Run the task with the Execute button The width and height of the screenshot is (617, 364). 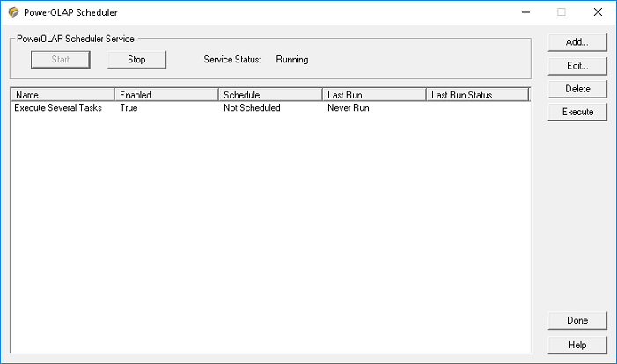(577, 112)
